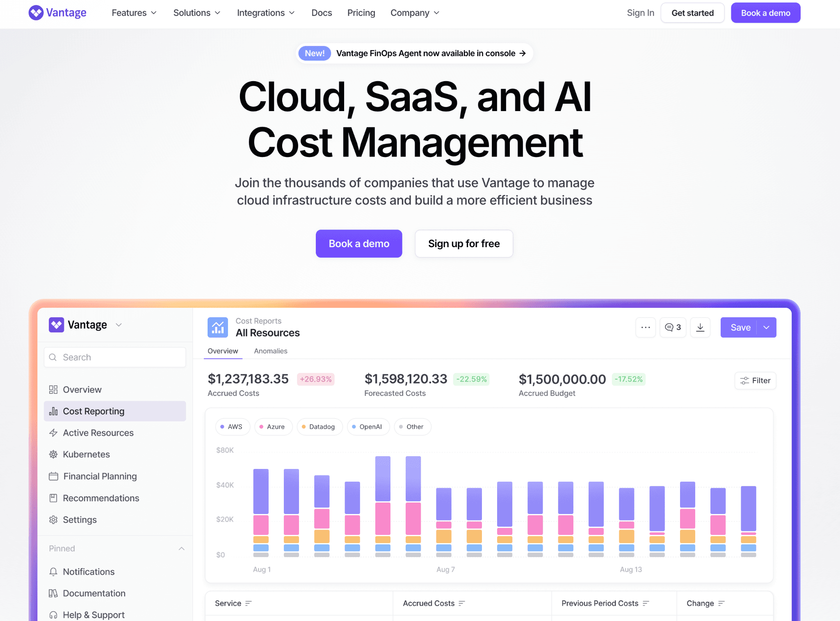Sort by the Service column icon
The image size is (840, 621).
click(248, 603)
